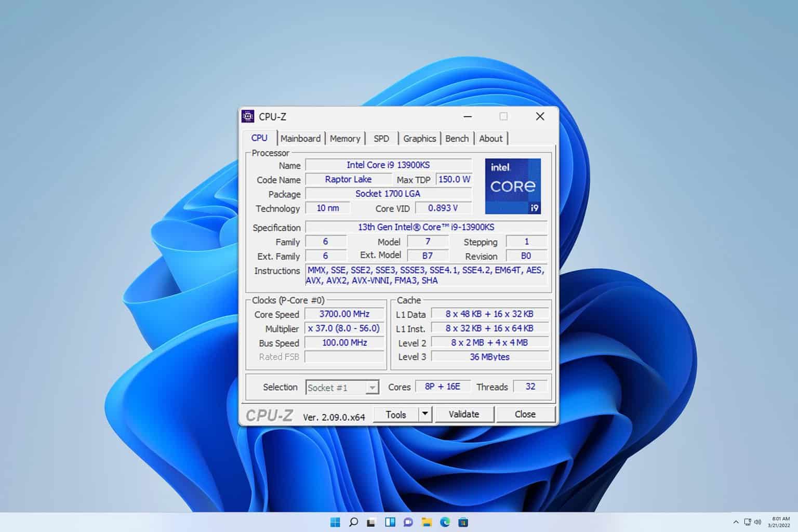
Task: Launch Microsoft Edge from the taskbar
Action: pyautogui.click(x=445, y=522)
